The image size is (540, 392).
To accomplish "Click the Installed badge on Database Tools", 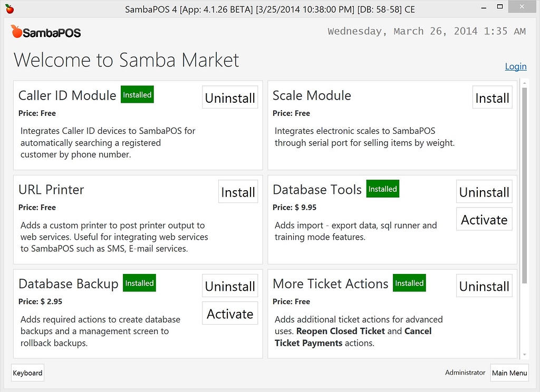I will [382, 189].
